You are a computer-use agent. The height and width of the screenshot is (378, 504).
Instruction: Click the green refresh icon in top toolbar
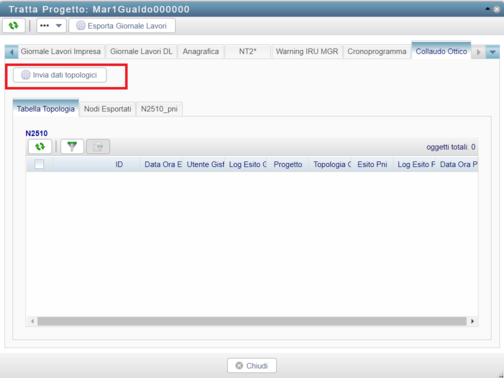(x=14, y=26)
